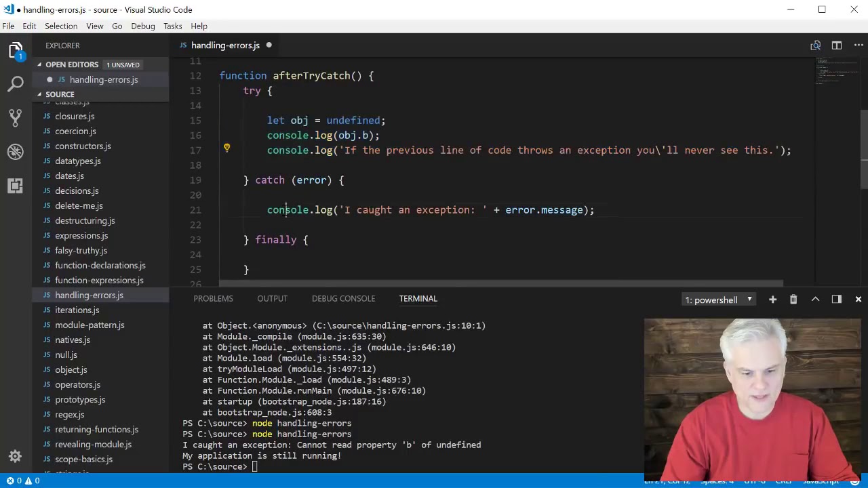The width and height of the screenshot is (868, 488).
Task: Split the editor with split icon
Action: click(x=837, y=45)
